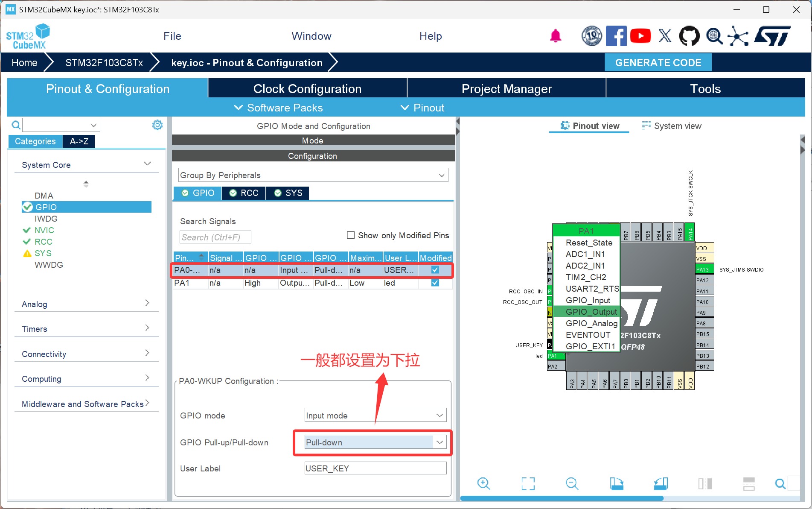Expand the Analog category

click(147, 303)
